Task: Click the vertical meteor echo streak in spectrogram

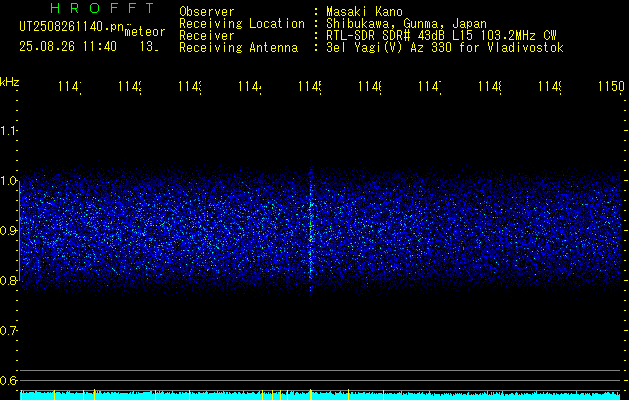Action: 310,229
